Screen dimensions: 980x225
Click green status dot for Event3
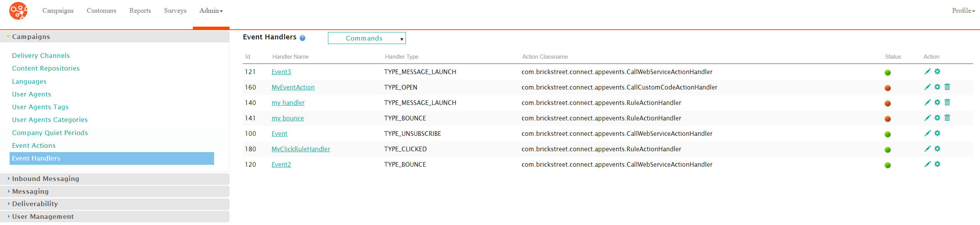click(x=888, y=73)
